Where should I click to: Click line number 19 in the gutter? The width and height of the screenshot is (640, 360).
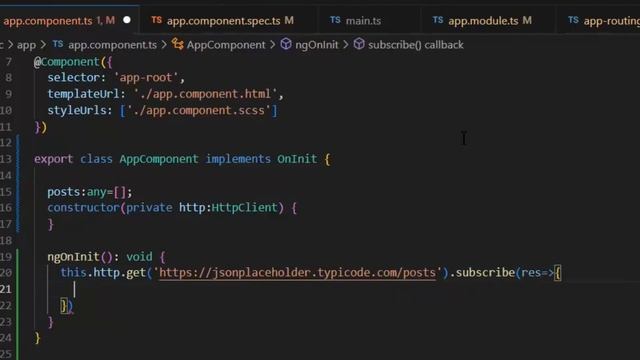[6, 257]
